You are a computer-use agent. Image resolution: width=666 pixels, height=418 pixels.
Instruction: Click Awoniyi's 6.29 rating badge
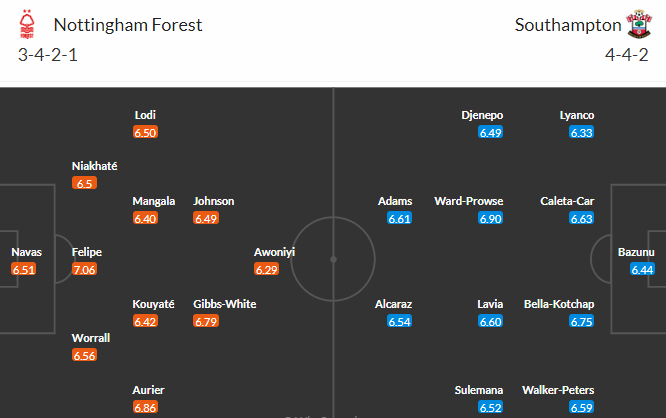[x=266, y=269]
